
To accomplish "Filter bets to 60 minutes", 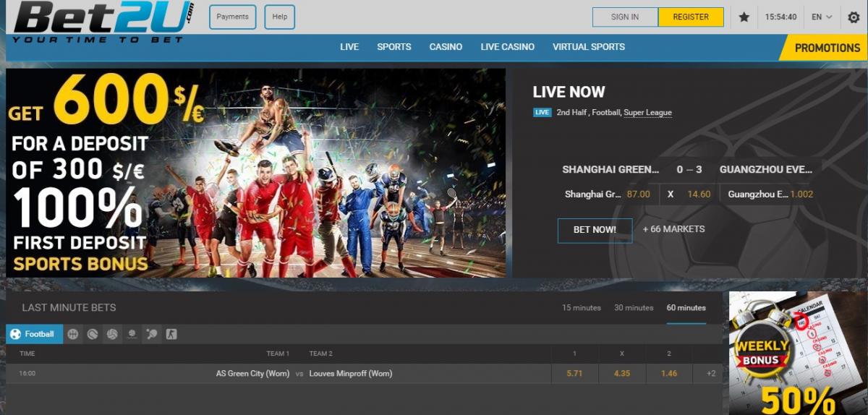I will click(x=686, y=308).
